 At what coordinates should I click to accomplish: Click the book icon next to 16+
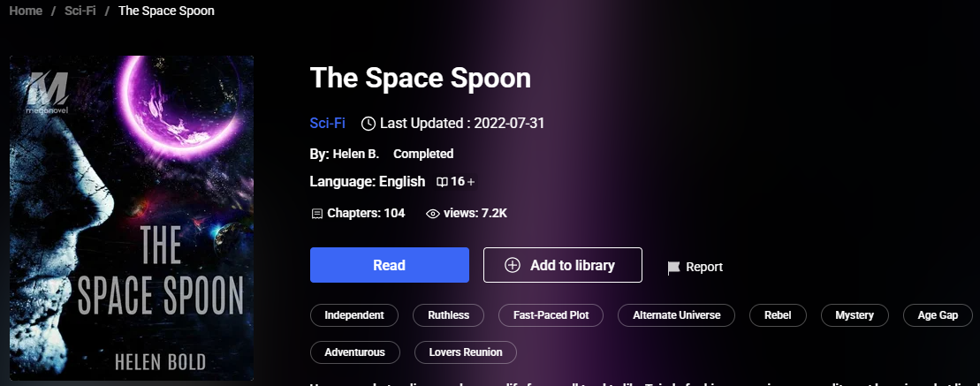point(443,182)
